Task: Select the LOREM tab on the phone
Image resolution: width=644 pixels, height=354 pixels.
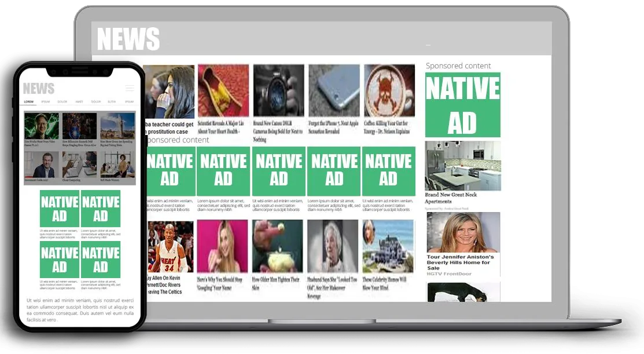Action: (29, 101)
